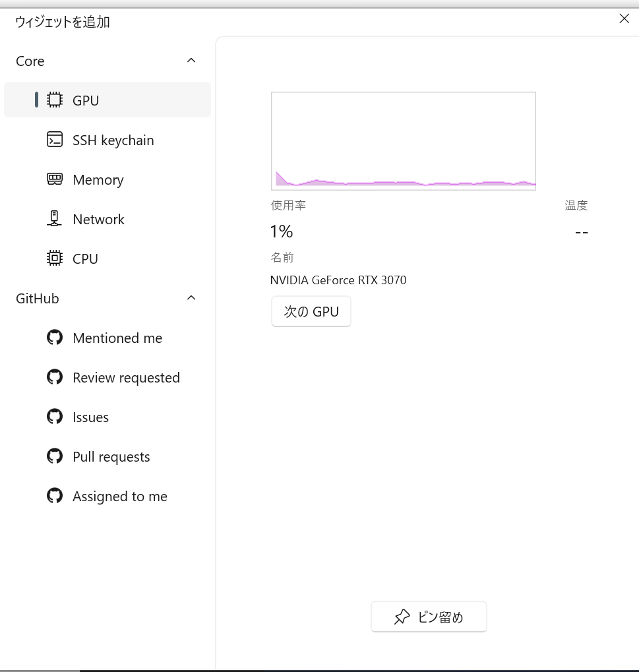Image resolution: width=639 pixels, height=672 pixels.
Task: Select Pull requests widget entry
Action: (107, 456)
